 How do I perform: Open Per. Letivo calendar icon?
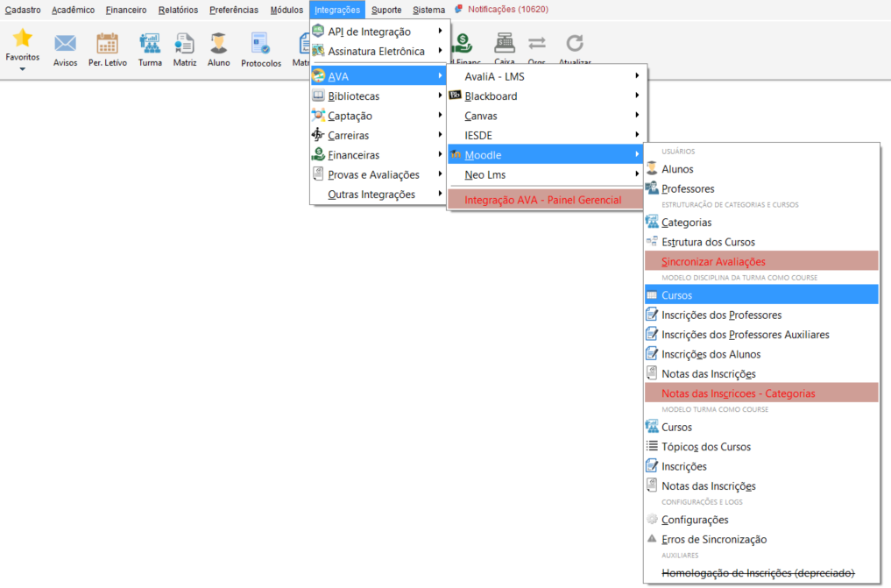tap(108, 43)
